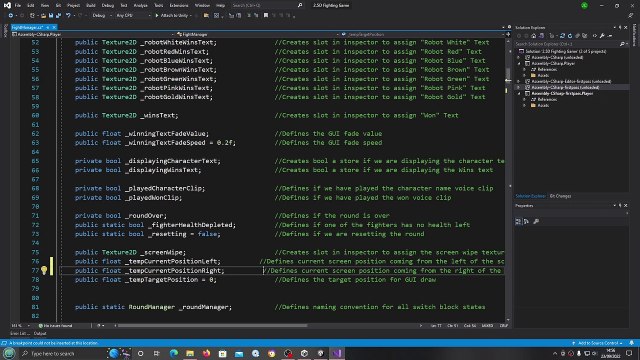Open the Analyze menu
Viewport: 640px width, 360px height.
(140, 5)
